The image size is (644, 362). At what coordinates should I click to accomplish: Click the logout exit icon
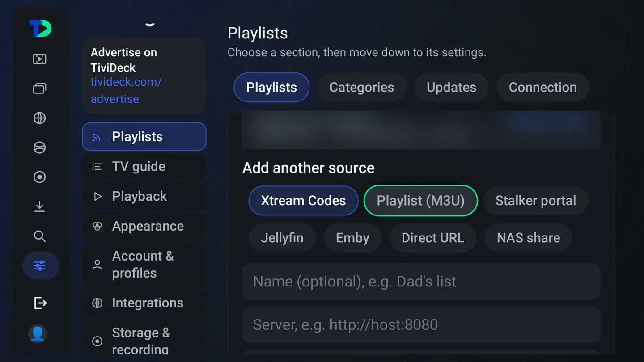40,303
